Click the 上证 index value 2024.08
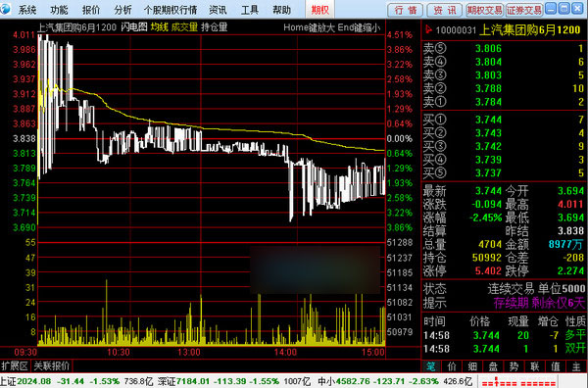588x388 pixels. click(33, 381)
